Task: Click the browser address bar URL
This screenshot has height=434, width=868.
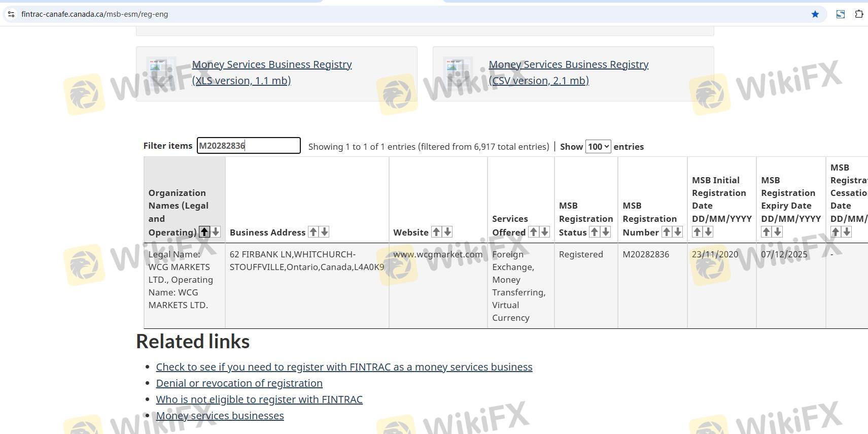Action: 95,14
